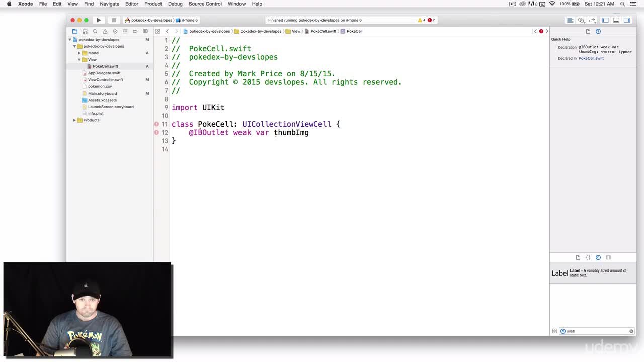Screen dimensions: 644x362
Task: Choose the iPhone 6 run destination
Action: pos(187,20)
